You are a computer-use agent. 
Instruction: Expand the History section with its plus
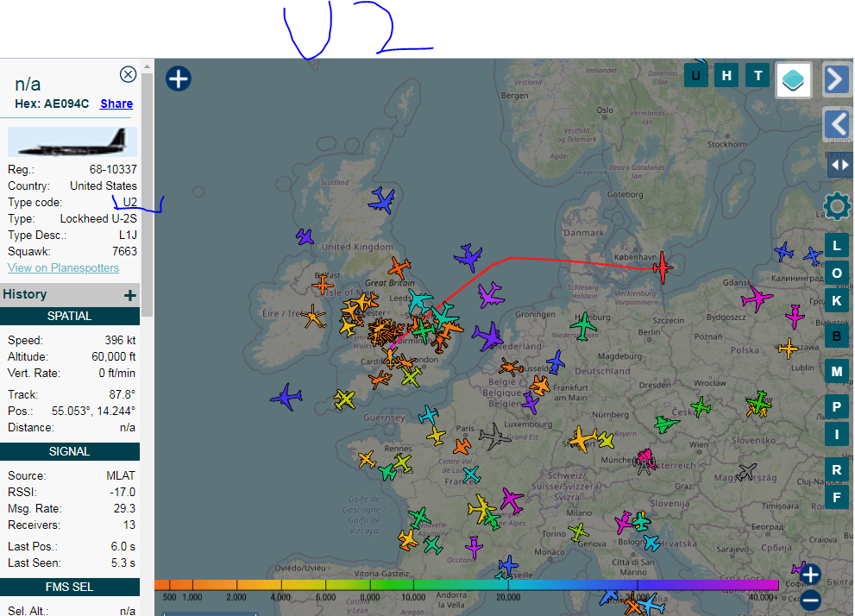pyautogui.click(x=129, y=295)
